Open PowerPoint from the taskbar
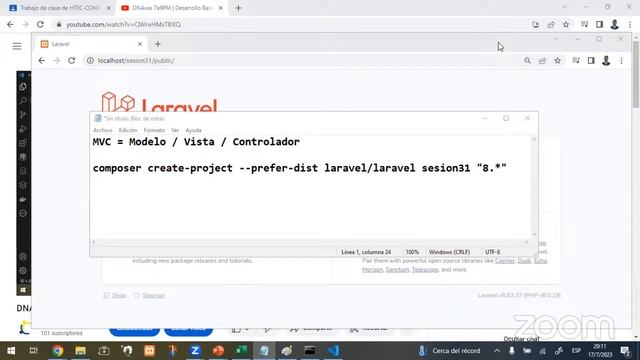The height and width of the screenshot is (360, 640). pos(218,351)
